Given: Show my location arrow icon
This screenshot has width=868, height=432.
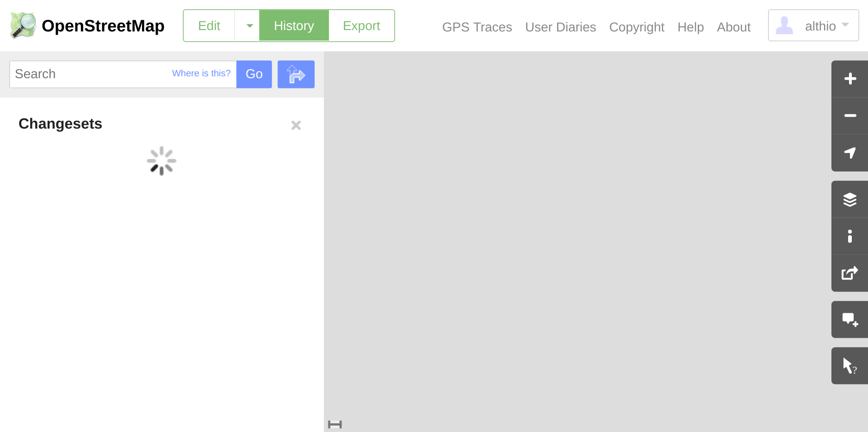Looking at the screenshot, I should click(849, 153).
